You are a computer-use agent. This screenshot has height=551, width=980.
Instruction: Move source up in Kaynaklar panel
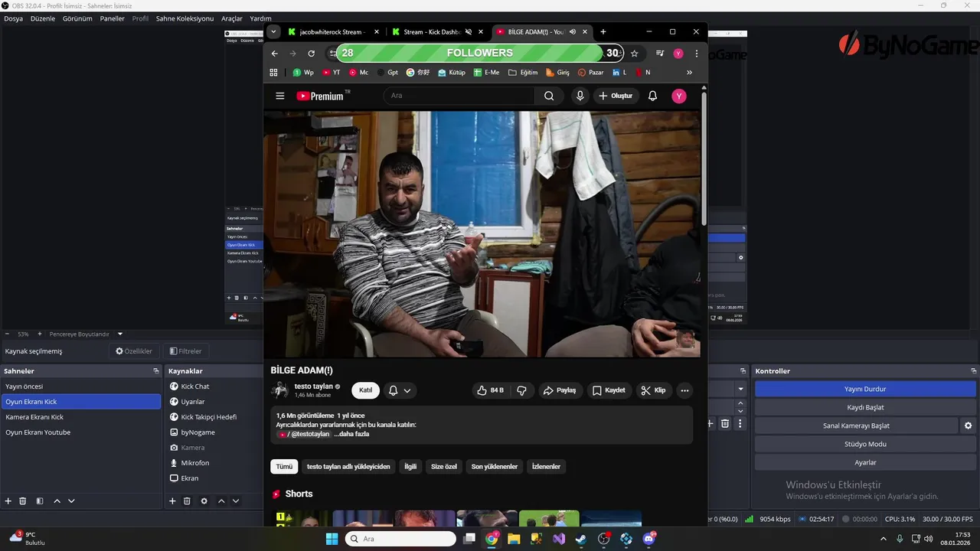coord(221,501)
